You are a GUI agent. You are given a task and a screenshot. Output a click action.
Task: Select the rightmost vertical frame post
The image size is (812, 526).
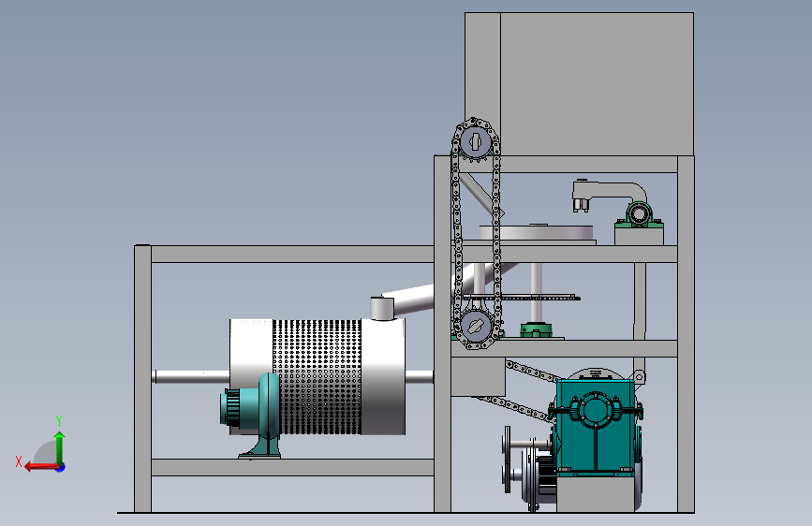pyautogui.click(x=686, y=334)
